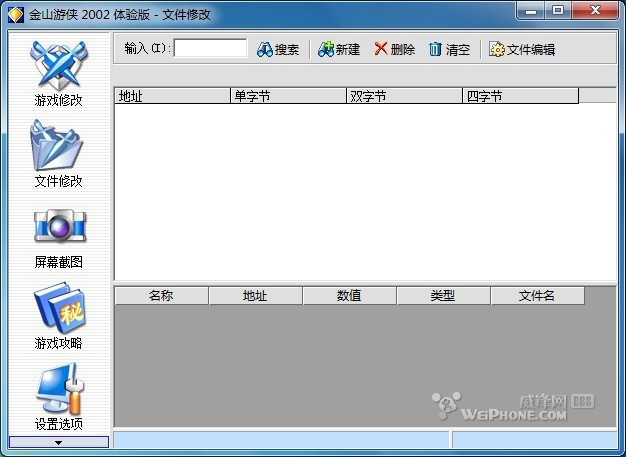Click the trash can 清空 button

point(450,49)
